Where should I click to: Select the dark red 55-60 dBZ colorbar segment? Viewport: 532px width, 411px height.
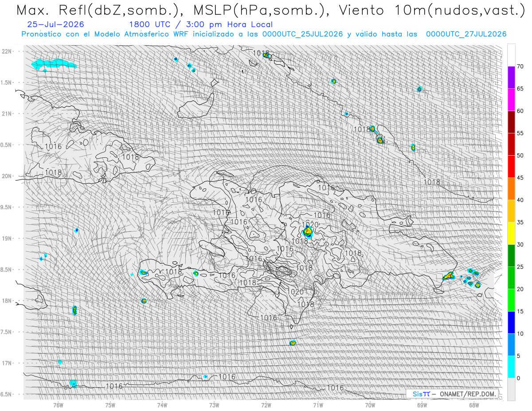click(511, 122)
